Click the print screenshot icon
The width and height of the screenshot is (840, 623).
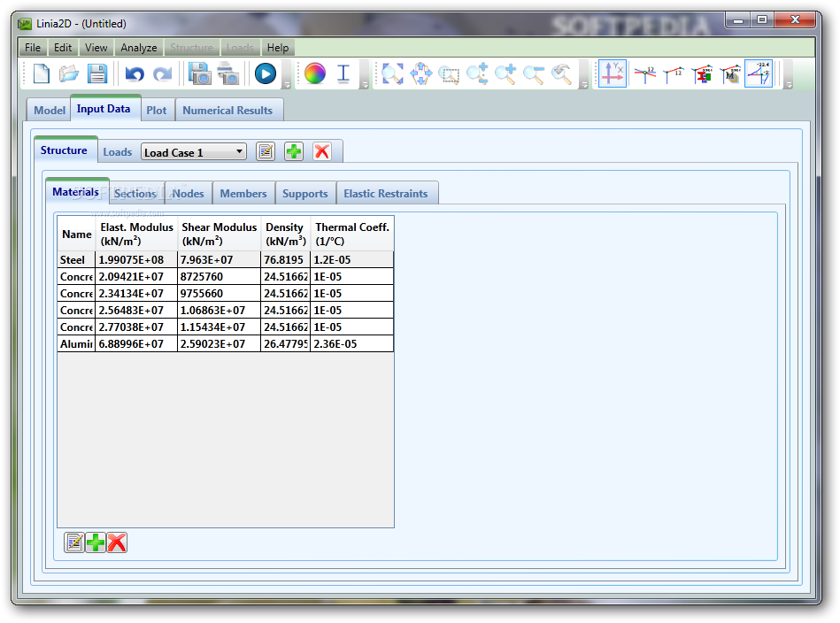228,73
